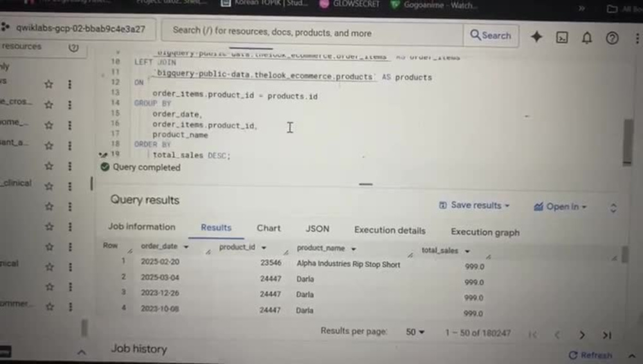Viewport: 643px width, 364px height.
Task: Star the e_cros resource
Action: [x=49, y=105]
